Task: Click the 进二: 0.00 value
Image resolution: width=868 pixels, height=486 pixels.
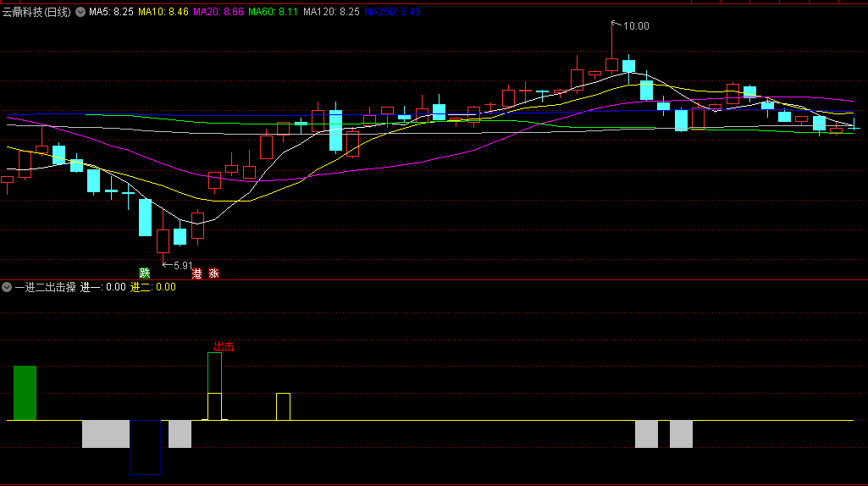Action: [152, 287]
